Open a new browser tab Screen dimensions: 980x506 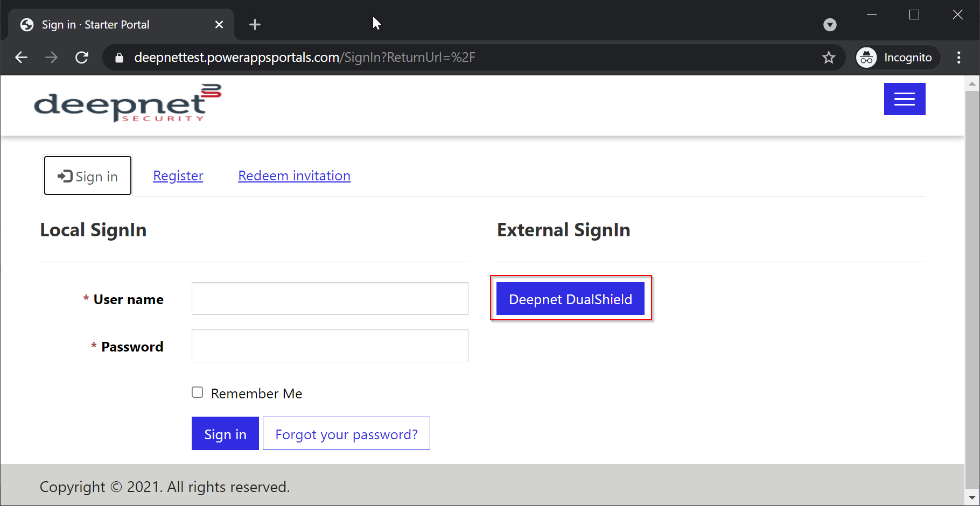[x=255, y=25]
